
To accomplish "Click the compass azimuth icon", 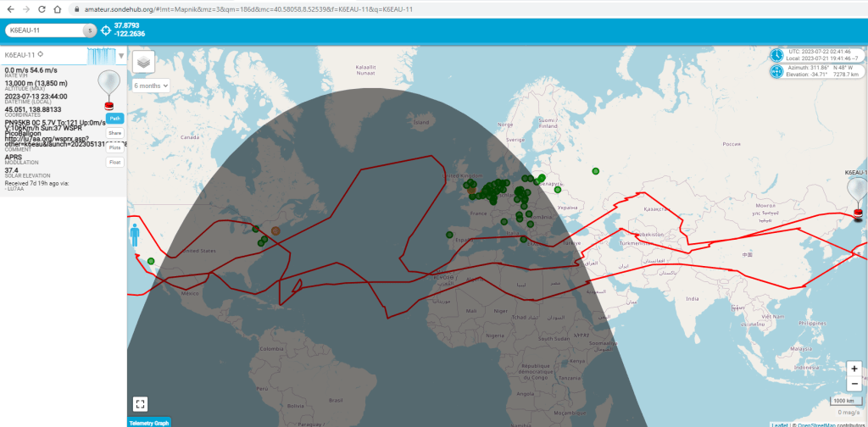I will tap(776, 71).
